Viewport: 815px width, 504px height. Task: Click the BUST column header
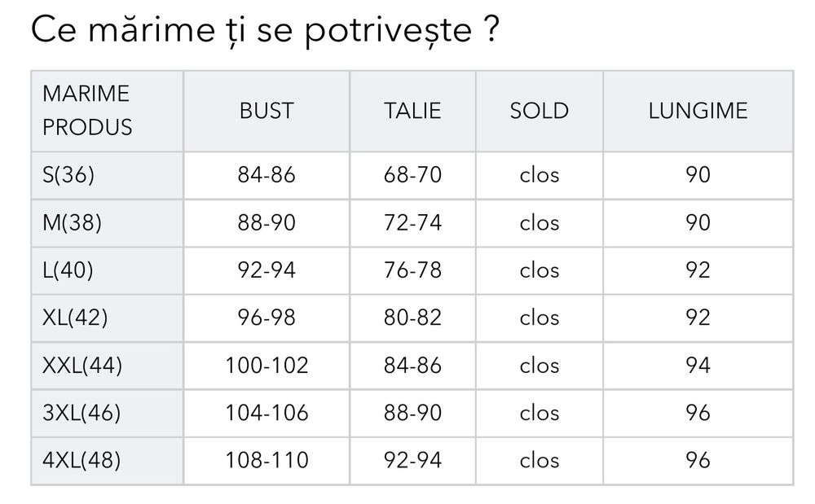[x=267, y=111]
